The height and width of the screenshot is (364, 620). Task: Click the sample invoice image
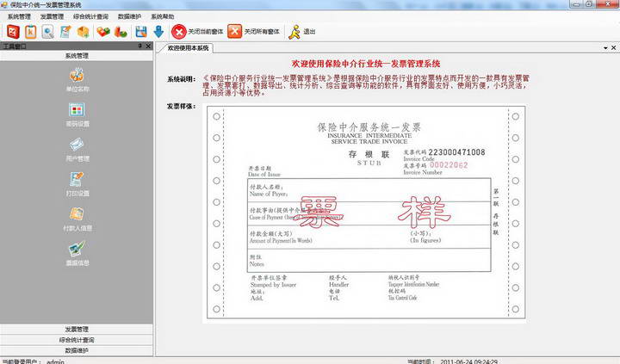366,213
